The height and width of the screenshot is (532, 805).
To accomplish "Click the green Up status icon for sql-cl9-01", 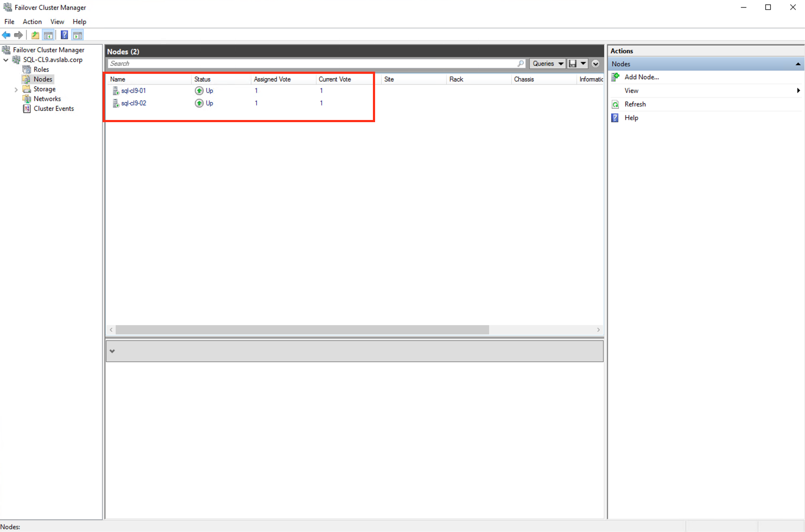I will coord(199,91).
